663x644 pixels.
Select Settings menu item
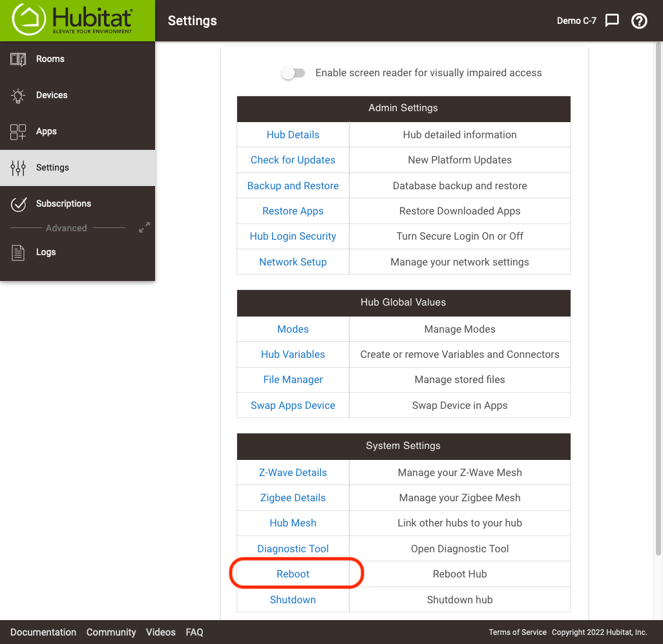78,168
